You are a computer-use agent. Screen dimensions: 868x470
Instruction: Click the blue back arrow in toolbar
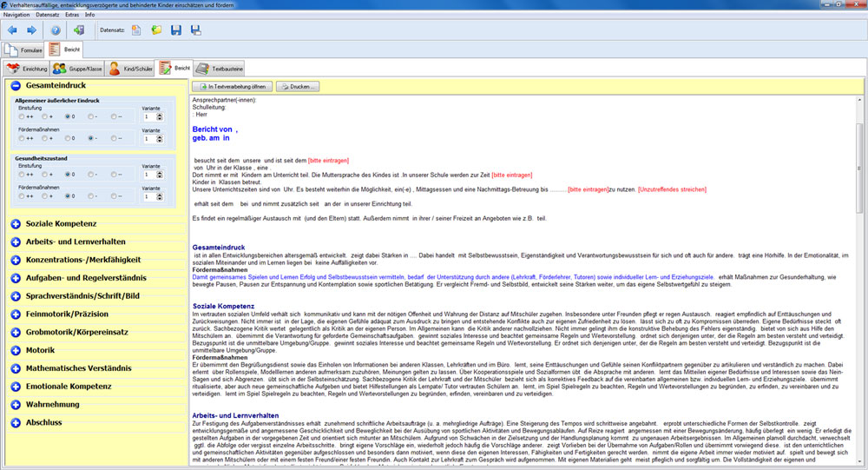click(12, 30)
